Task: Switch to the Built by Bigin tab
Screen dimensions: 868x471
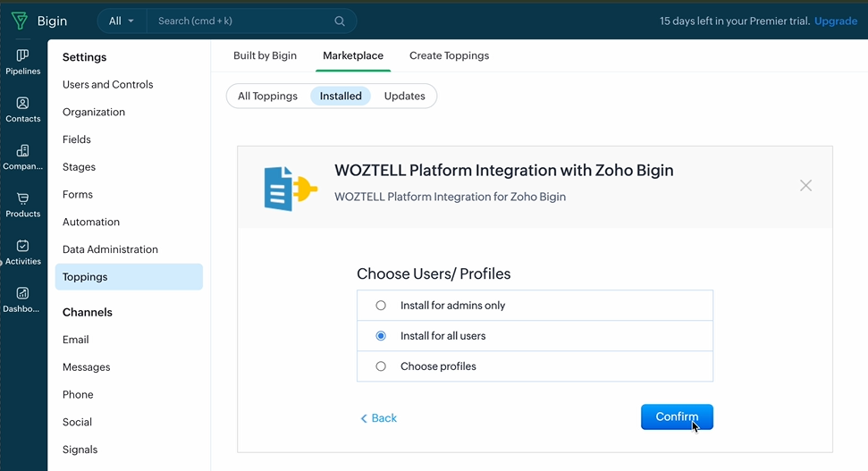Action: coord(265,55)
